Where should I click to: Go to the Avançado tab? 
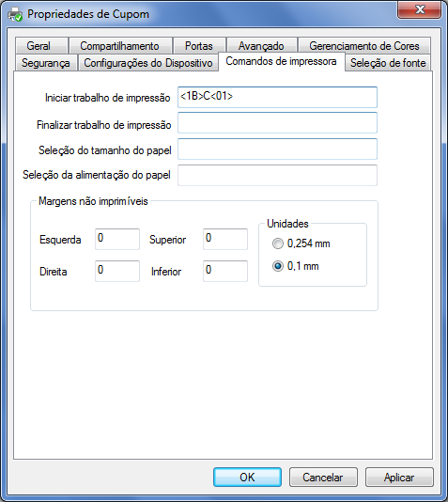click(261, 46)
